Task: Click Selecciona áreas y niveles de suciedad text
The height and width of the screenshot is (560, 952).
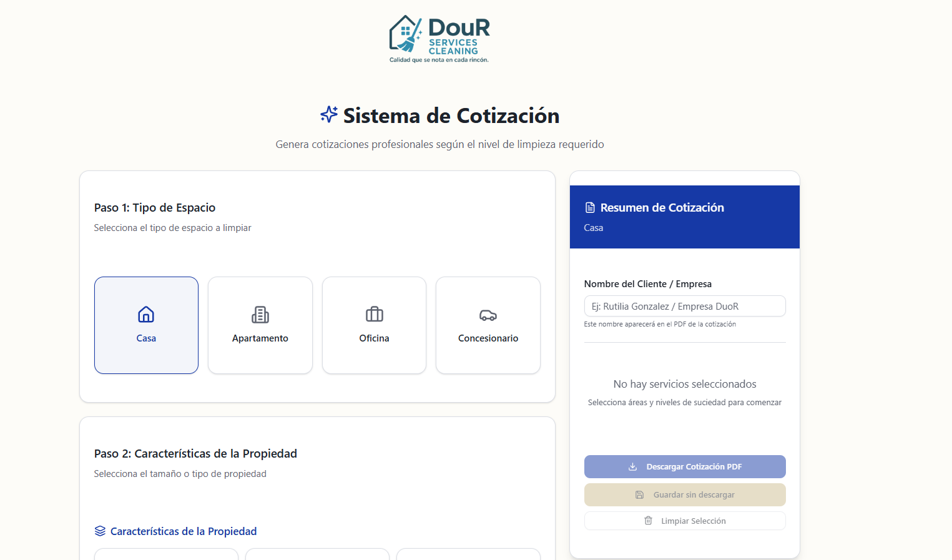Action: [685, 403]
